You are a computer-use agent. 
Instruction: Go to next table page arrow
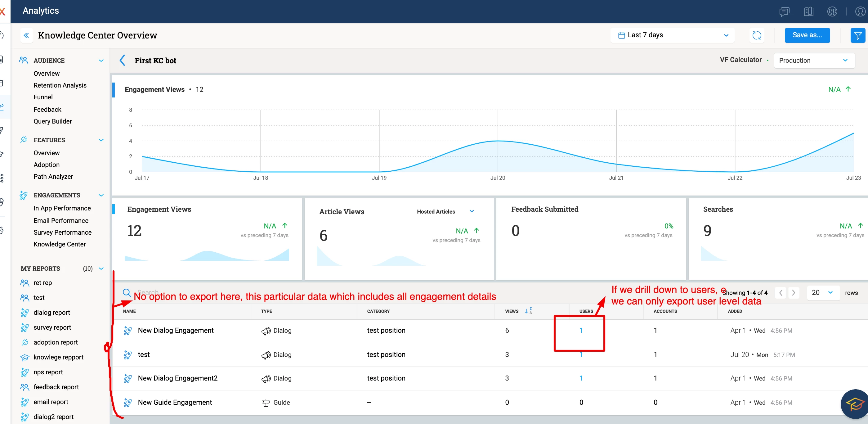(x=794, y=293)
